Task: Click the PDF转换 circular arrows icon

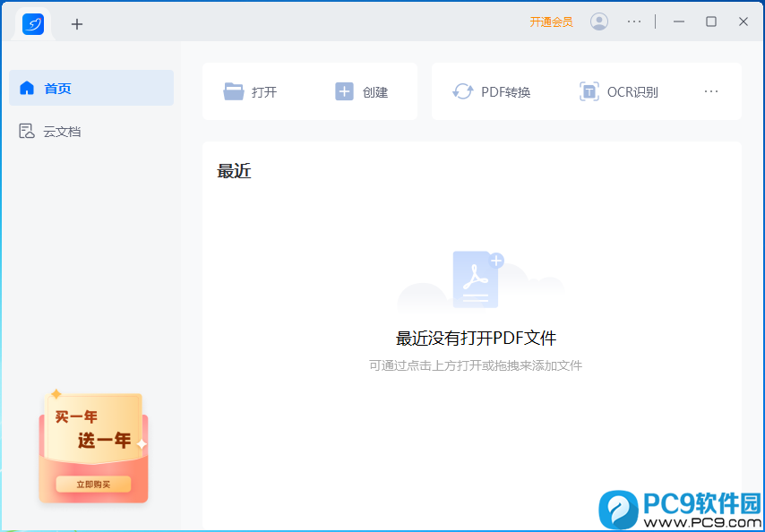Action: (x=462, y=91)
